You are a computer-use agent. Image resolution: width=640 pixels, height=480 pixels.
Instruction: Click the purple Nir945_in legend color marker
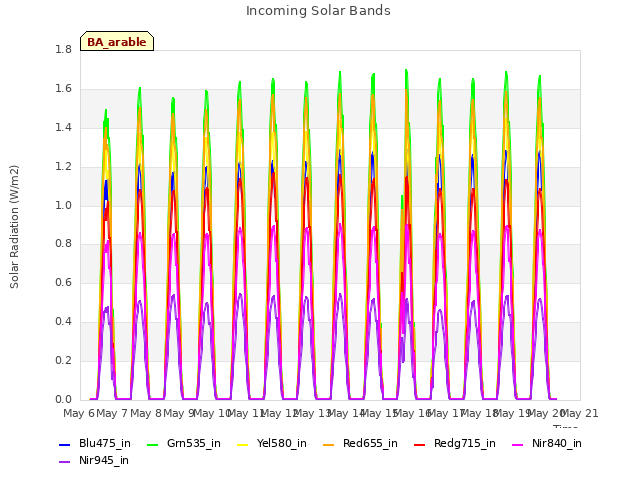coord(65,462)
